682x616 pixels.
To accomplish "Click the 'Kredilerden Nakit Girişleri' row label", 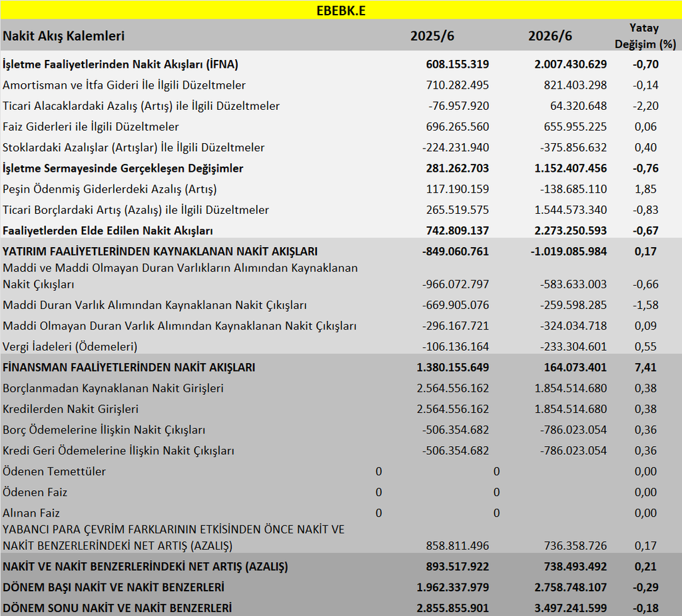I will click(x=71, y=410).
